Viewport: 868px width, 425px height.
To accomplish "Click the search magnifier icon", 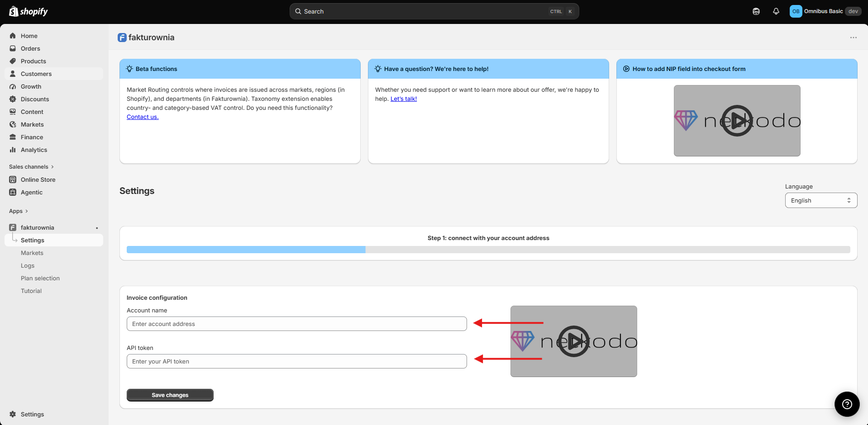I will 298,11.
